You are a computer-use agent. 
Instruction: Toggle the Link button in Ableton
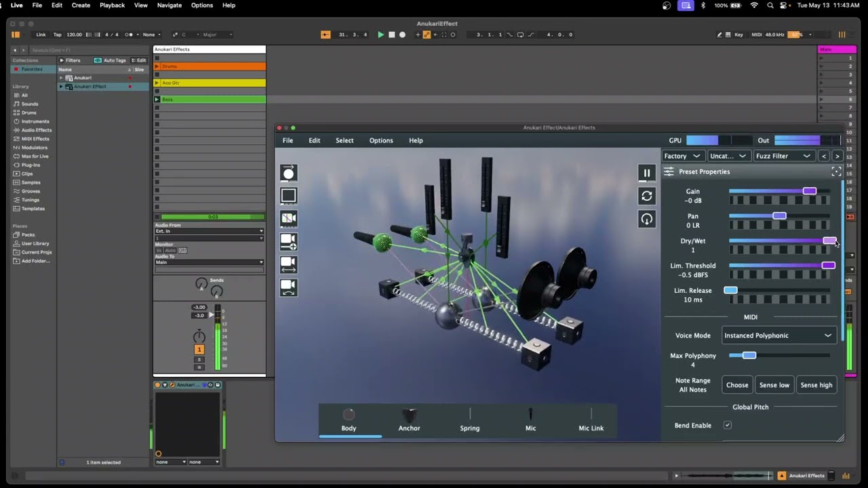tap(41, 35)
